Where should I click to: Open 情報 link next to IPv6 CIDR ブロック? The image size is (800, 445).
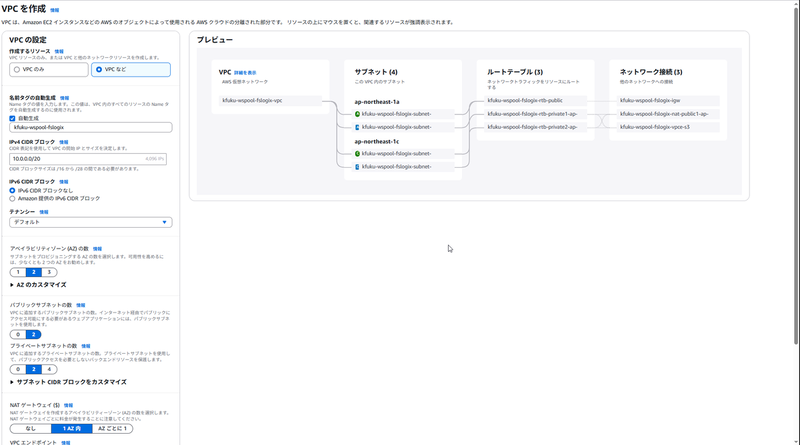point(63,182)
